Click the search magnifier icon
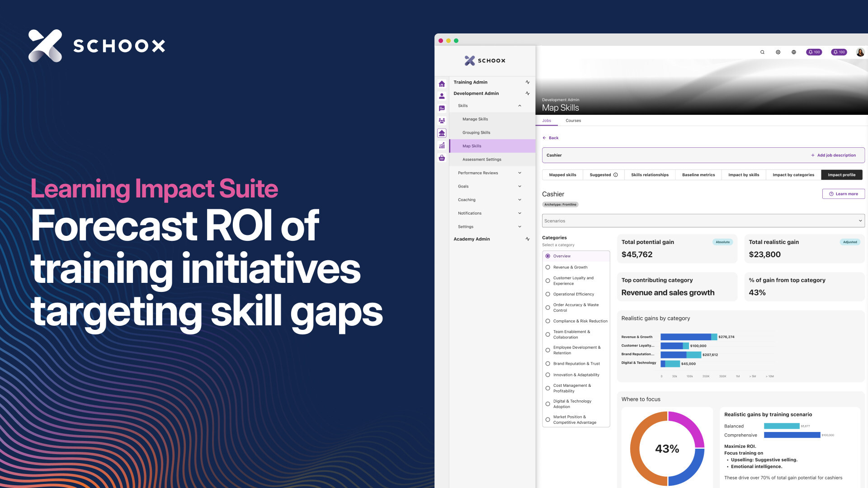Image resolution: width=868 pixels, height=488 pixels. (762, 52)
